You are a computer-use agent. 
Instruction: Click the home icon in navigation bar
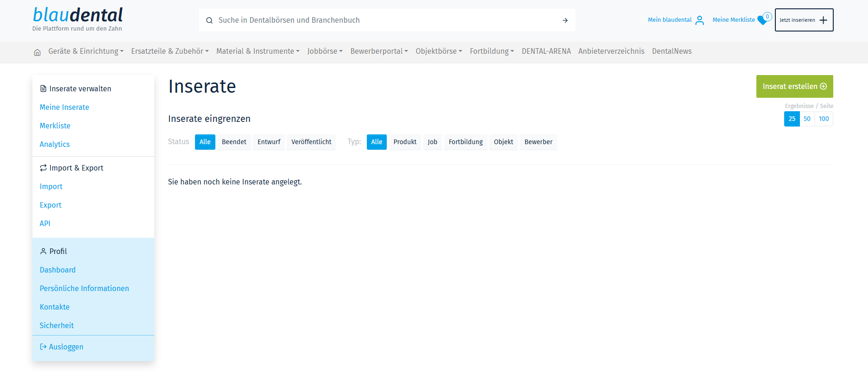click(x=37, y=52)
